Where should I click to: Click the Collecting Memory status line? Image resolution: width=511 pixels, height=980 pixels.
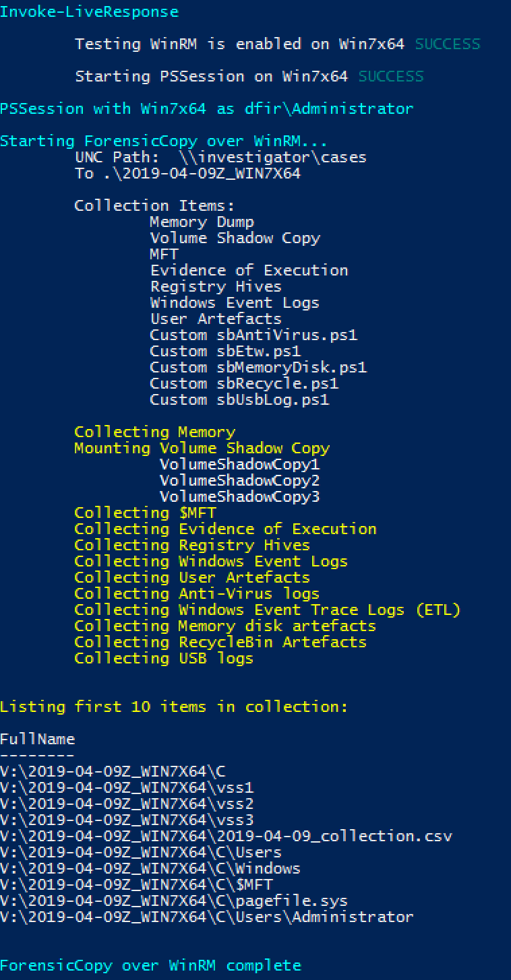[155, 432]
